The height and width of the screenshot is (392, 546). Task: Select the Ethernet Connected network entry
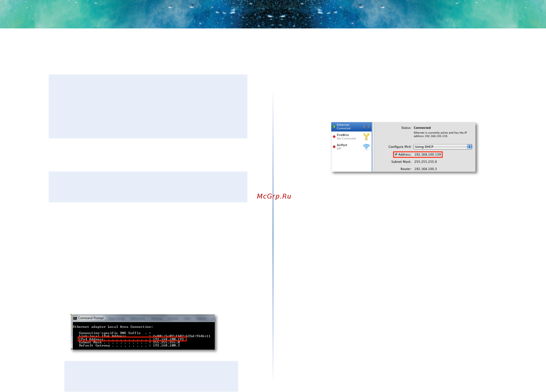(351, 127)
